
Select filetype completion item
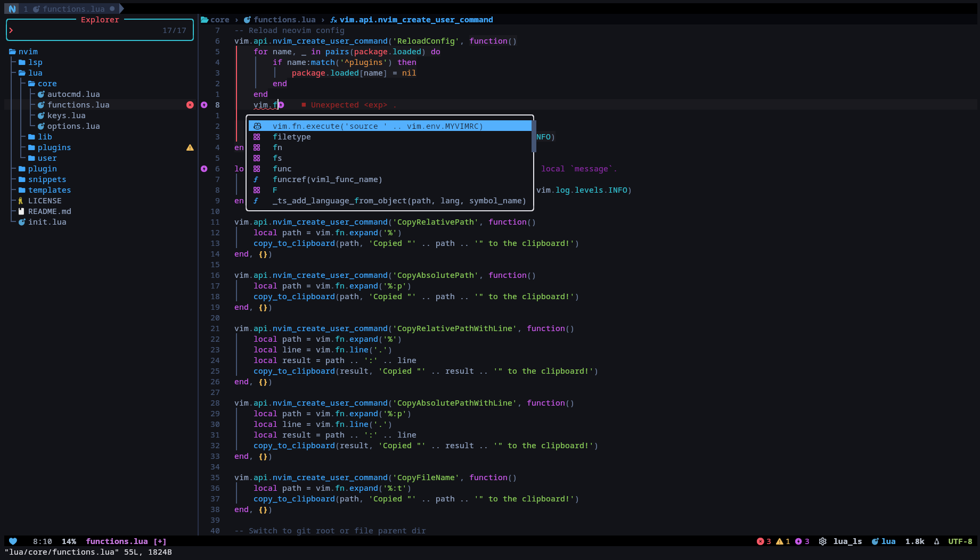390,137
